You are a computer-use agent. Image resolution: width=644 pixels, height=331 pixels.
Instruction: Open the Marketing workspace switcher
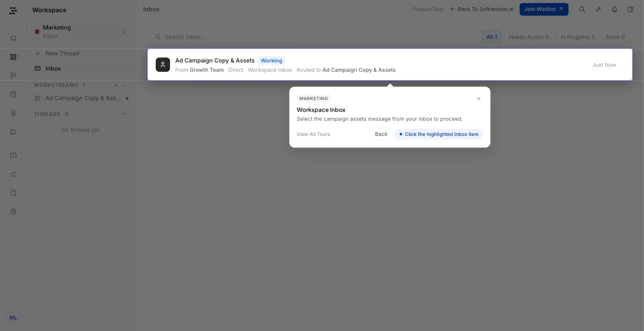81,32
